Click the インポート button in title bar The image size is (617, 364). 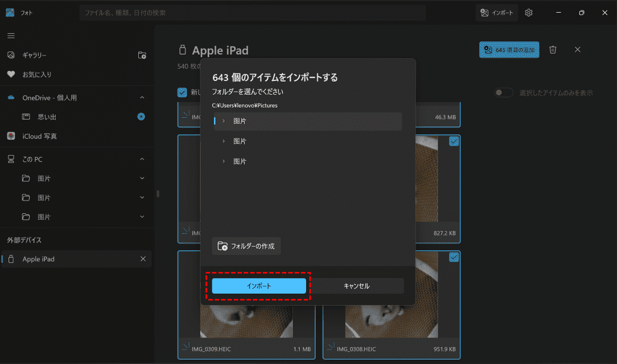pos(496,13)
